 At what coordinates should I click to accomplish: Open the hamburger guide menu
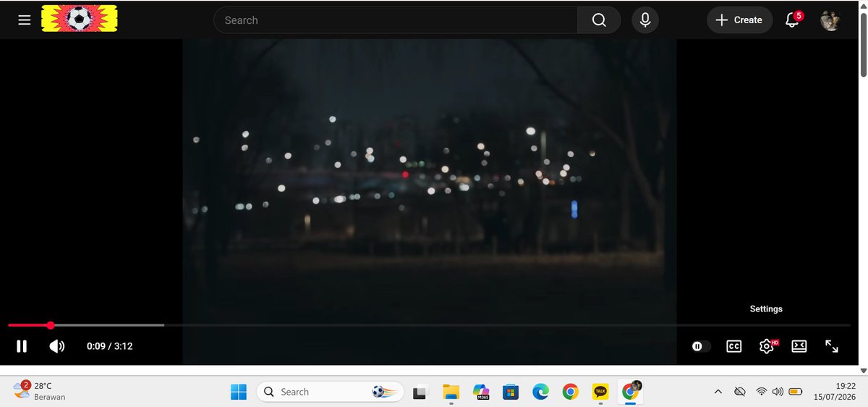(x=25, y=20)
